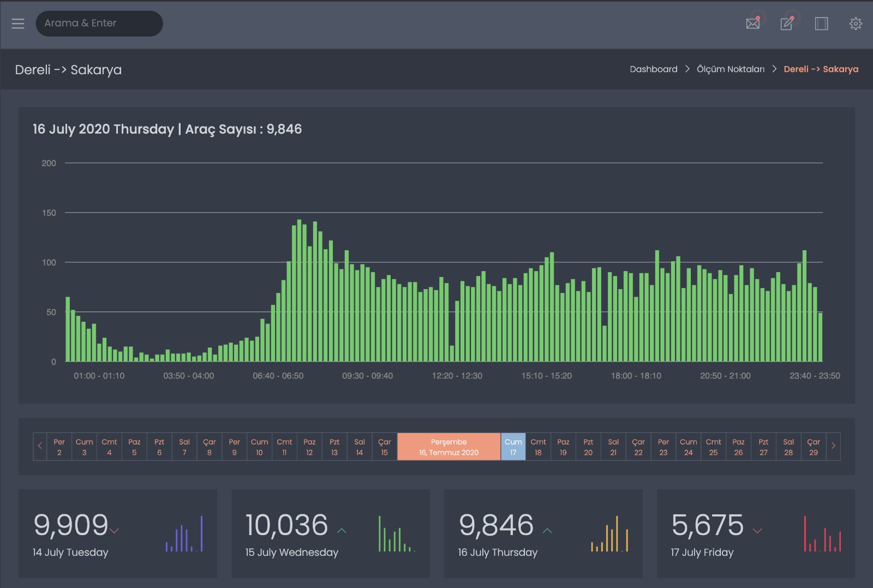This screenshot has height=588, width=873.
Task: Toggle the fullscreen panel icon
Action: point(821,23)
